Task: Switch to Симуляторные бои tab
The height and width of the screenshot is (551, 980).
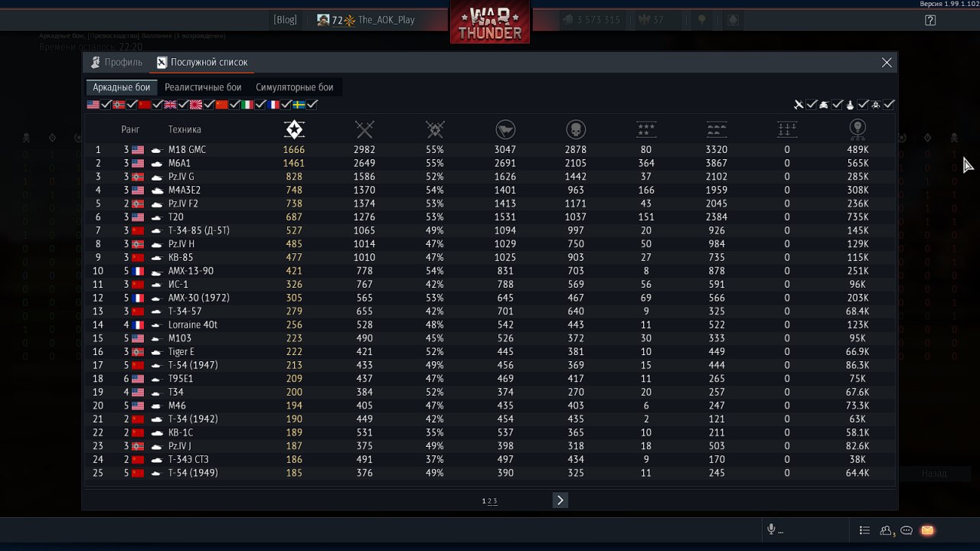Action: coord(295,87)
